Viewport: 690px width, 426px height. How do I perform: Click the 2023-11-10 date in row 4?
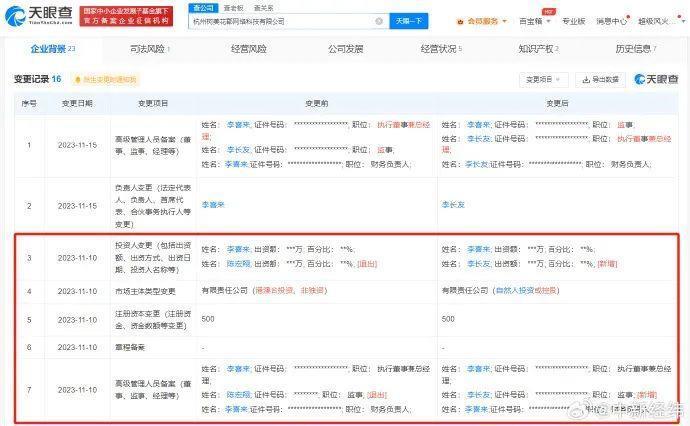[x=77, y=291]
